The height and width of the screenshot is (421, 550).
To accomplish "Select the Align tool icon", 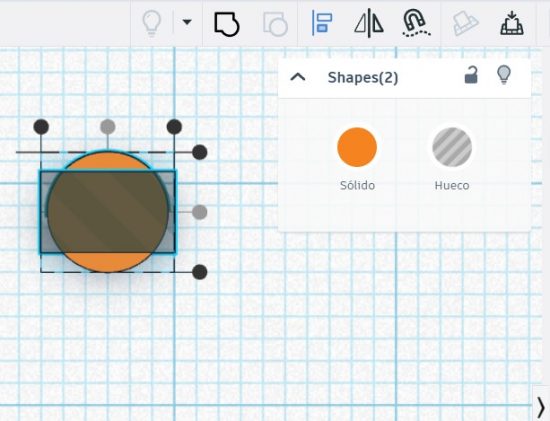I will tap(322, 23).
